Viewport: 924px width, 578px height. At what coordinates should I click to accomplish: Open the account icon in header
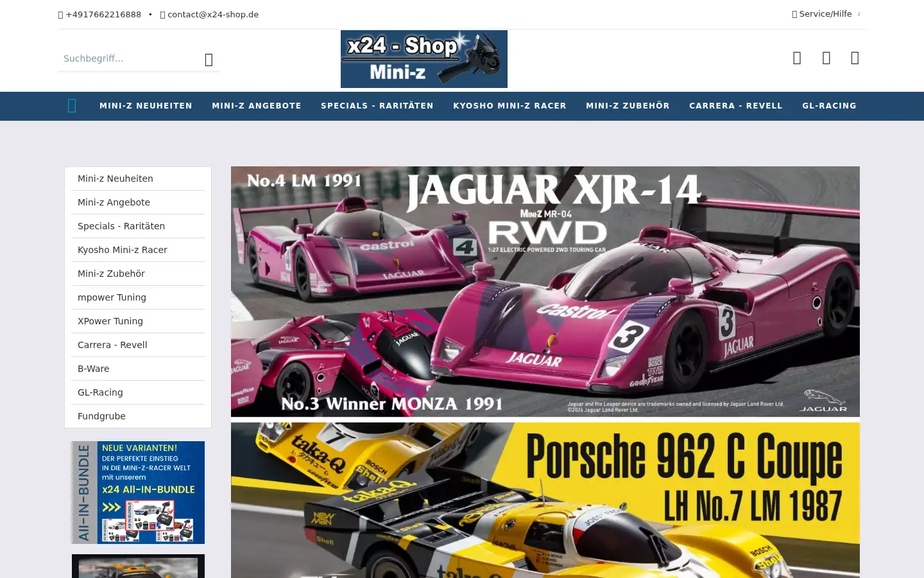coord(826,58)
